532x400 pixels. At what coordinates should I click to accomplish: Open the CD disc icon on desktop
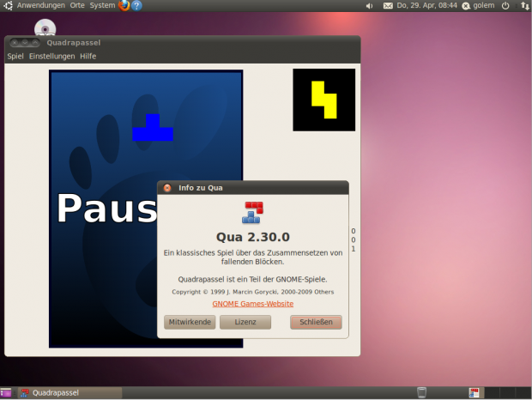click(x=45, y=28)
